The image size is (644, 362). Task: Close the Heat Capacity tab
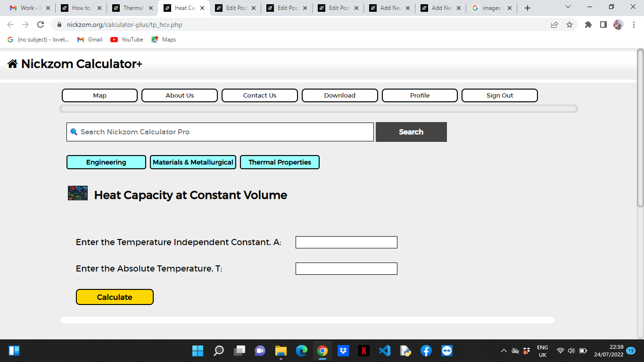tap(202, 8)
